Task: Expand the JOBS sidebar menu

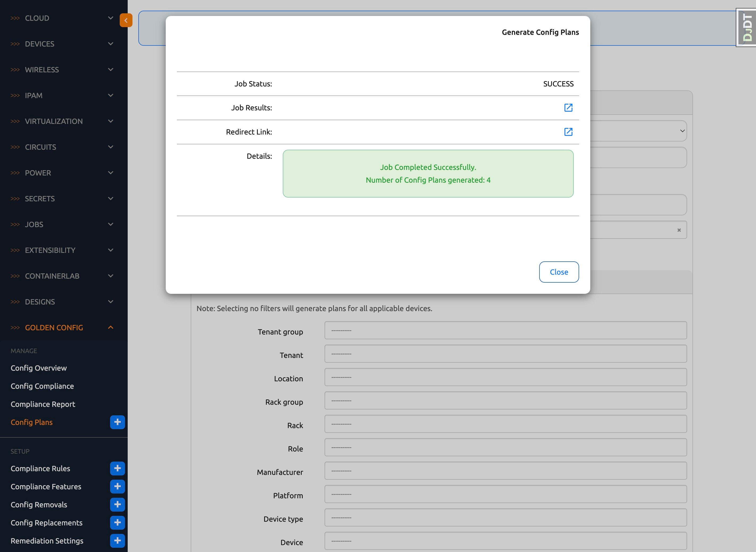Action: 62,224
